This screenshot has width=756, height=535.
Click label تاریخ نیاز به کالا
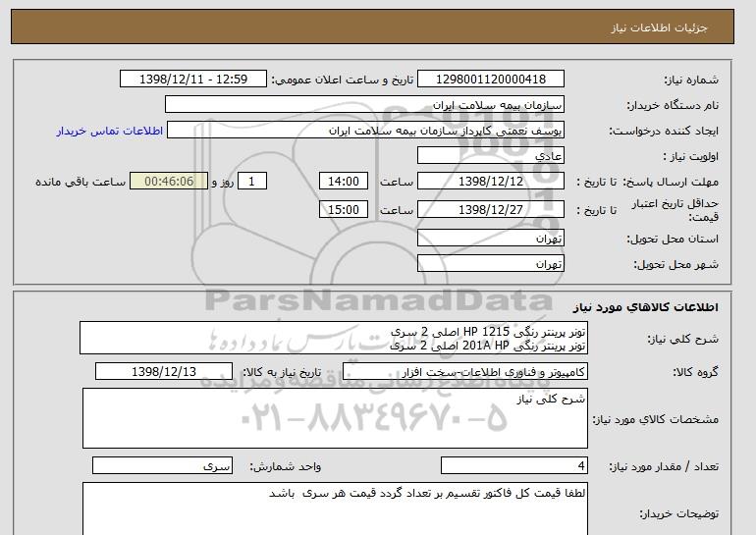pos(281,372)
